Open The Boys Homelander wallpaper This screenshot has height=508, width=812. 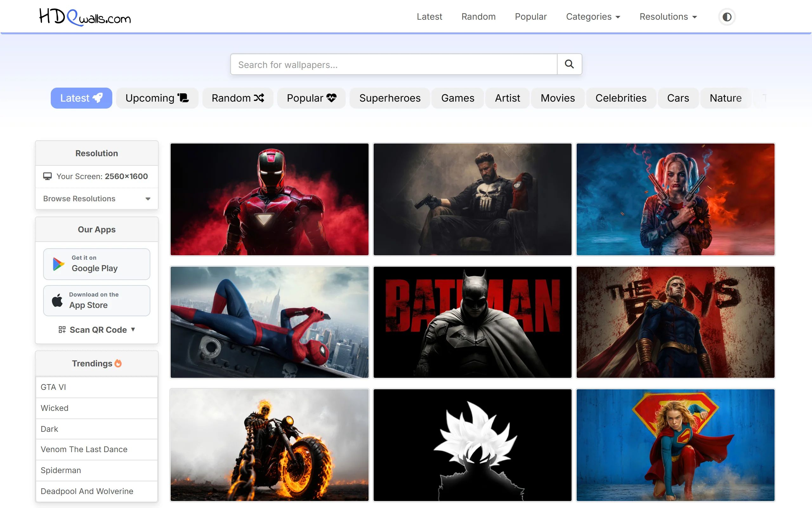(x=675, y=322)
